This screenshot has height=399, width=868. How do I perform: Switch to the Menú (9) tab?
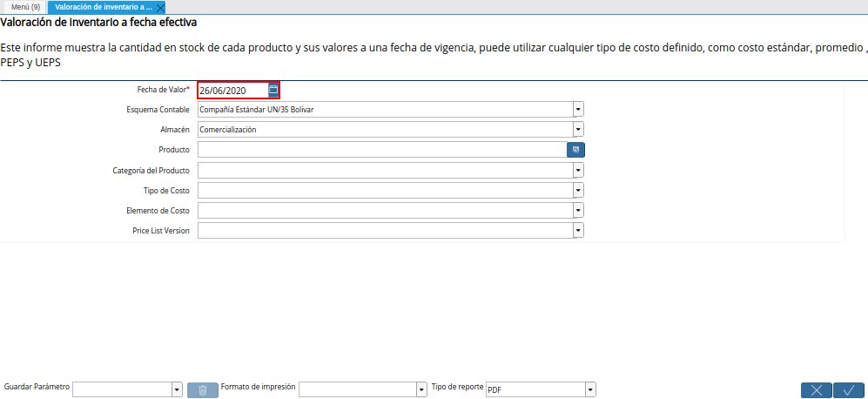pyautogui.click(x=24, y=7)
